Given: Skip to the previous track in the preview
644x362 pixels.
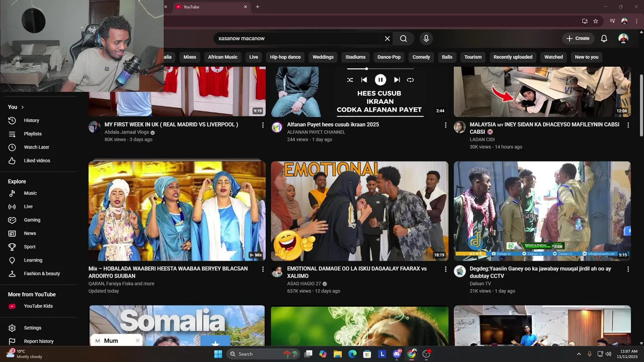Looking at the screenshot, I should point(364,80).
